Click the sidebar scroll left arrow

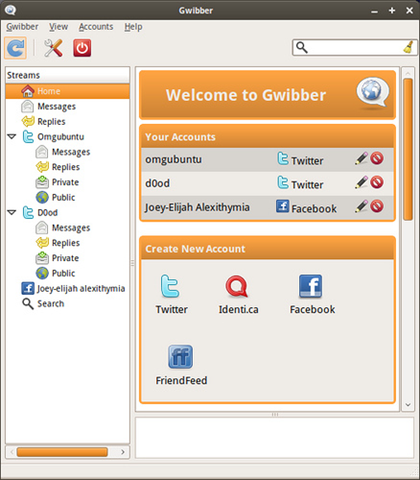click(12, 452)
